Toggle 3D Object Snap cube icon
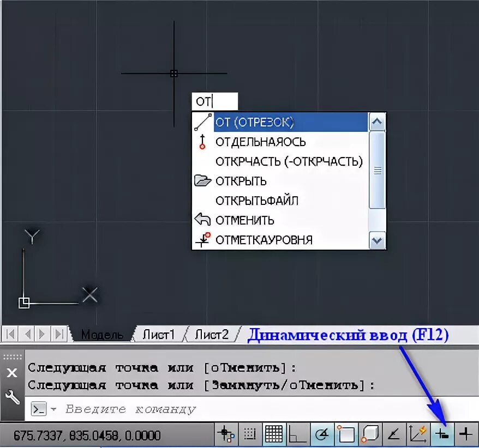479x448 pixels. point(370,434)
